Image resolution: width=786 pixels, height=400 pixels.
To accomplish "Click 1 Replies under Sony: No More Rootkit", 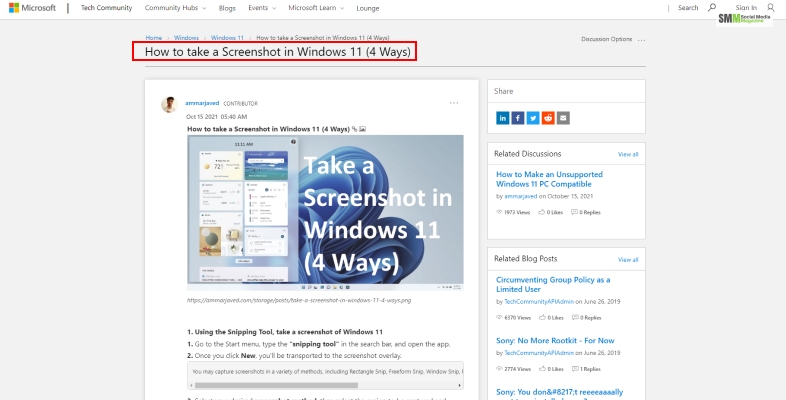I will (586, 369).
